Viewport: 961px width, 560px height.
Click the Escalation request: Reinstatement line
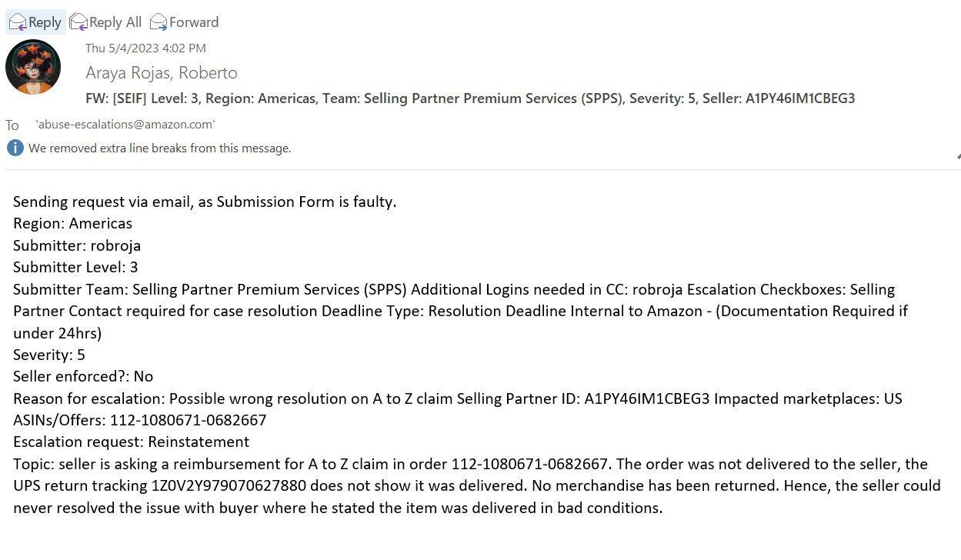pyautogui.click(x=132, y=442)
